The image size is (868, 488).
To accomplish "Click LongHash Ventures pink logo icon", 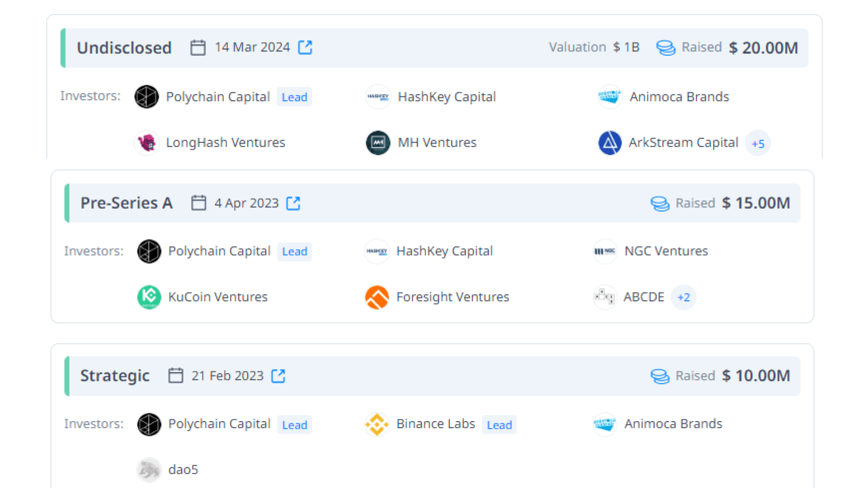I will click(x=146, y=143).
